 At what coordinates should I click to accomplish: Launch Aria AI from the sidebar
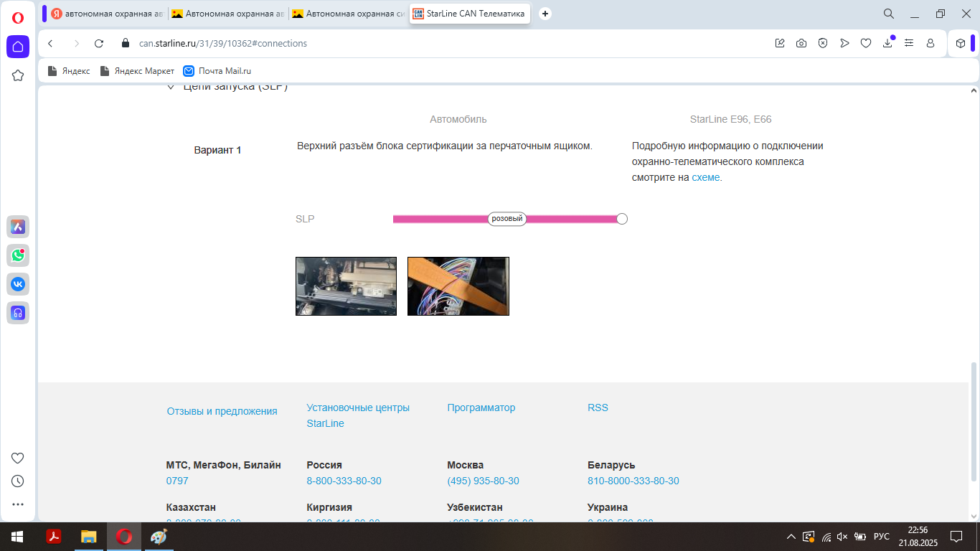pyautogui.click(x=18, y=227)
